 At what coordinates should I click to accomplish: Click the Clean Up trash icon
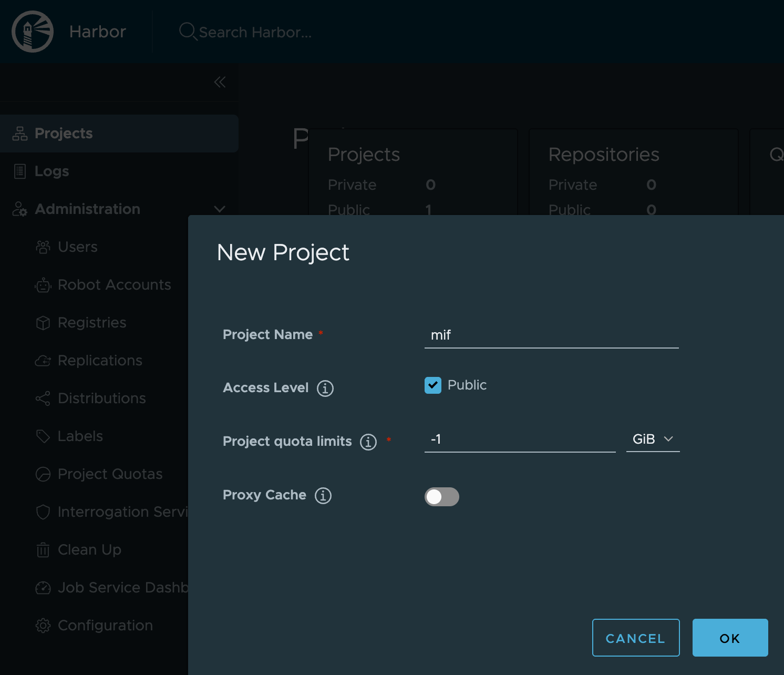pyautogui.click(x=43, y=549)
